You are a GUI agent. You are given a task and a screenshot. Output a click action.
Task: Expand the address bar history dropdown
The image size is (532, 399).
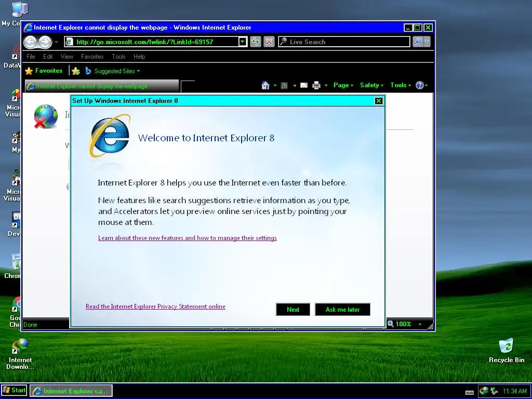243,42
